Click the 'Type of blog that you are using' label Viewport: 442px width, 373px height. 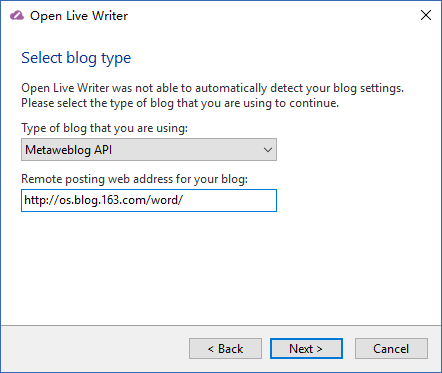(104, 128)
